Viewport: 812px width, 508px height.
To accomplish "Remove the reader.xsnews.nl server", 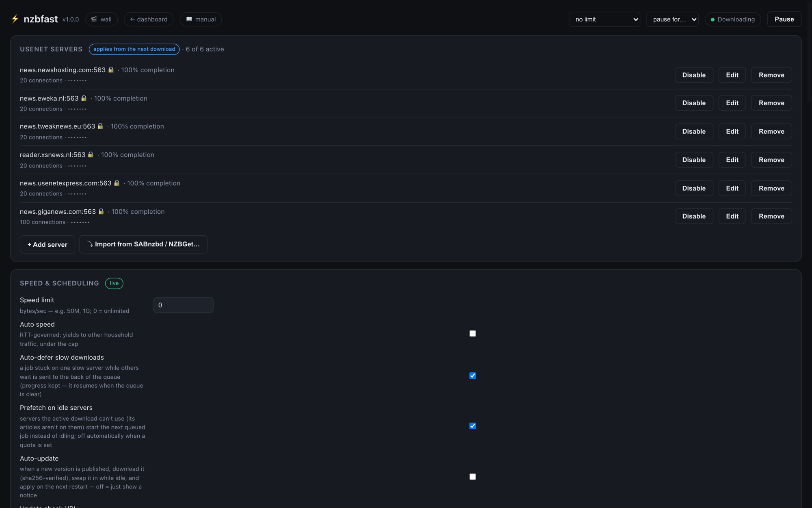I will (771, 160).
